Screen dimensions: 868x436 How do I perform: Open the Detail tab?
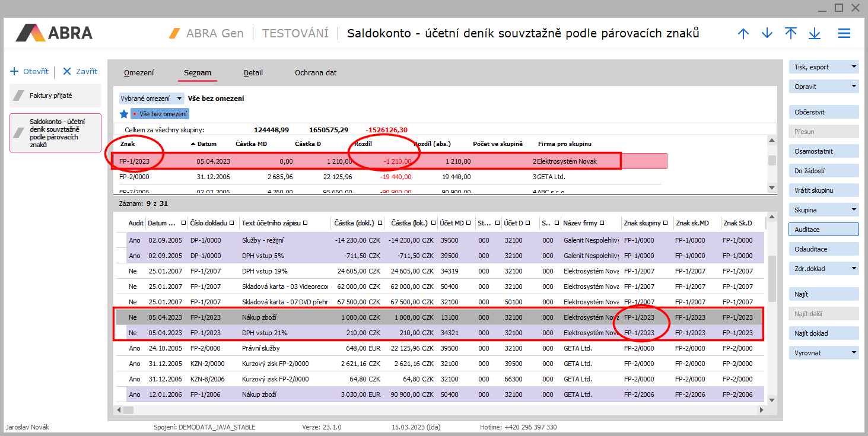tap(253, 73)
